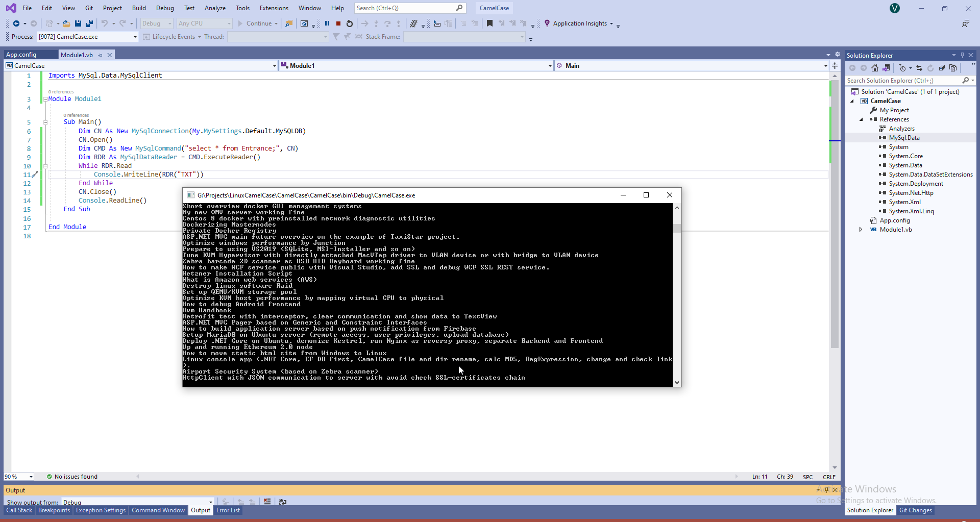Open a file using the folder icon
The width and height of the screenshot is (980, 522).
[66, 23]
